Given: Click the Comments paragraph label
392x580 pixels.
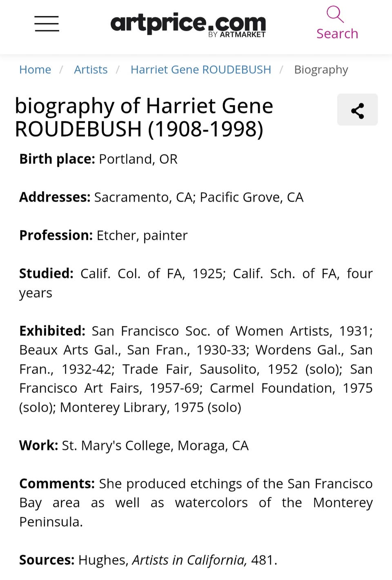Looking at the screenshot, I should point(57,484).
